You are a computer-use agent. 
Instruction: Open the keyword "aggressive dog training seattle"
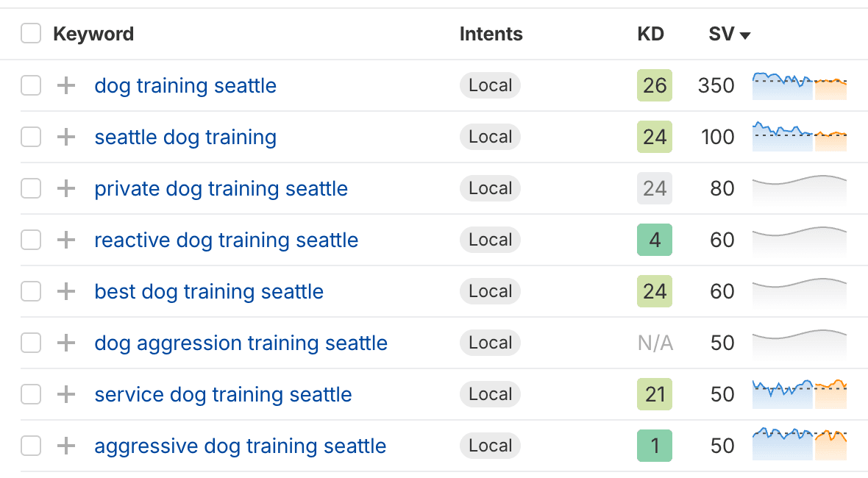(240, 446)
